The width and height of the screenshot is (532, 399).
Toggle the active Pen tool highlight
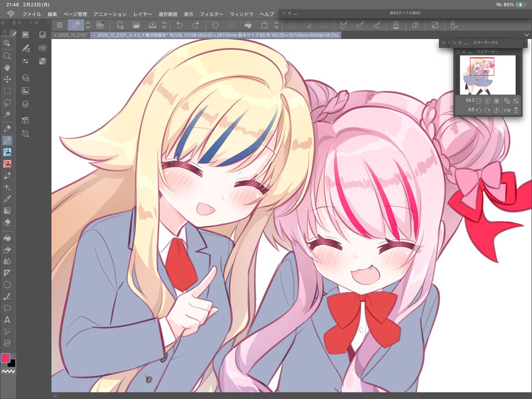[75, 25]
